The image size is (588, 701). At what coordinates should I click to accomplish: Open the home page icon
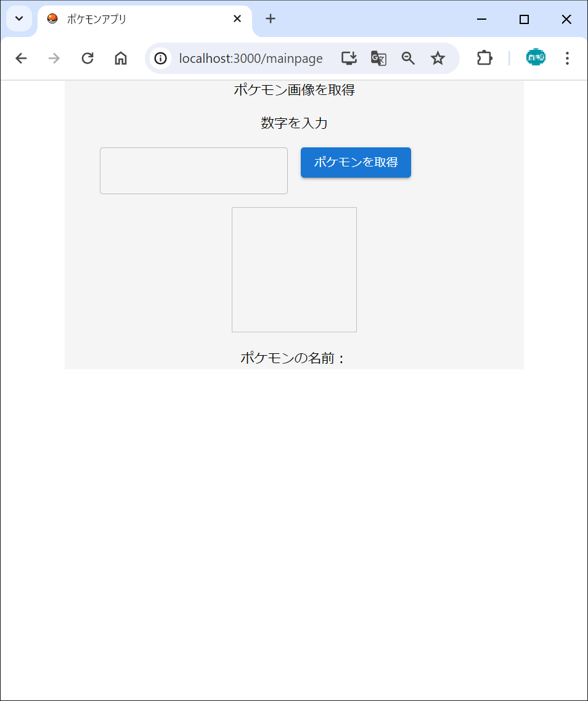point(121,58)
